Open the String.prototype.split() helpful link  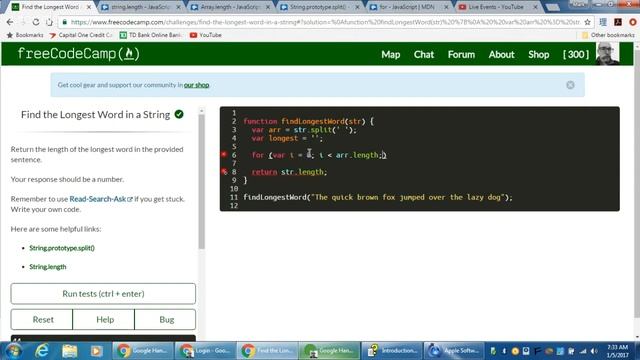point(62,248)
